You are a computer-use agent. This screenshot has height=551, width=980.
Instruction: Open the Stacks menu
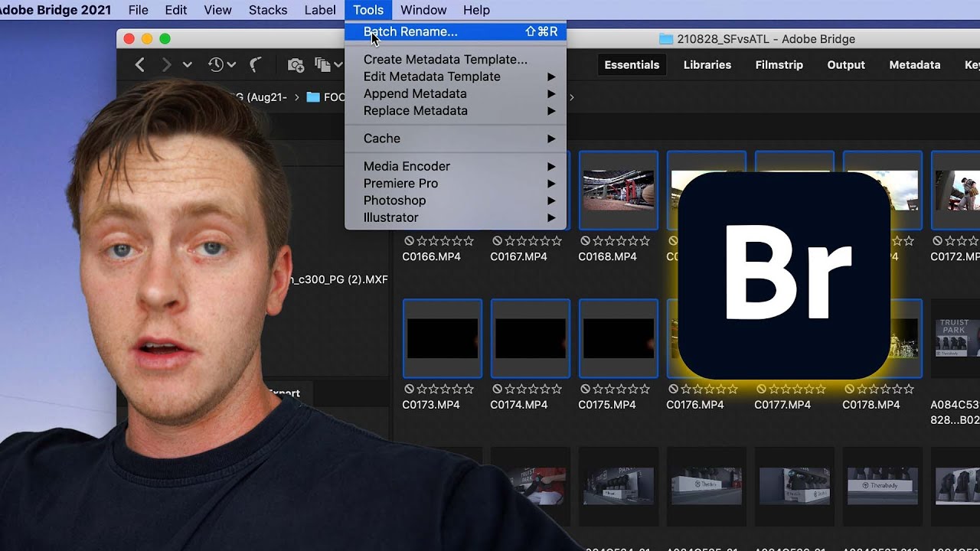click(x=268, y=10)
